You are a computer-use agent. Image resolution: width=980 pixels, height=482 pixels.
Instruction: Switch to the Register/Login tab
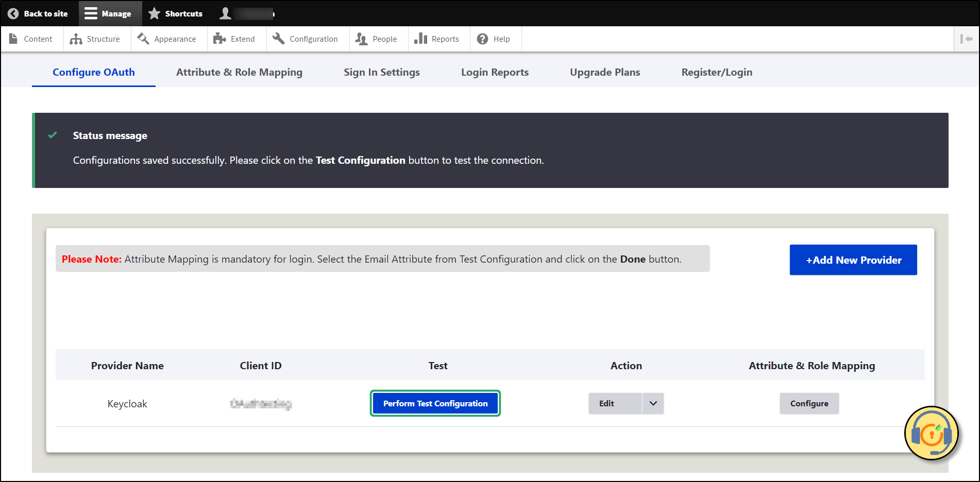717,72
